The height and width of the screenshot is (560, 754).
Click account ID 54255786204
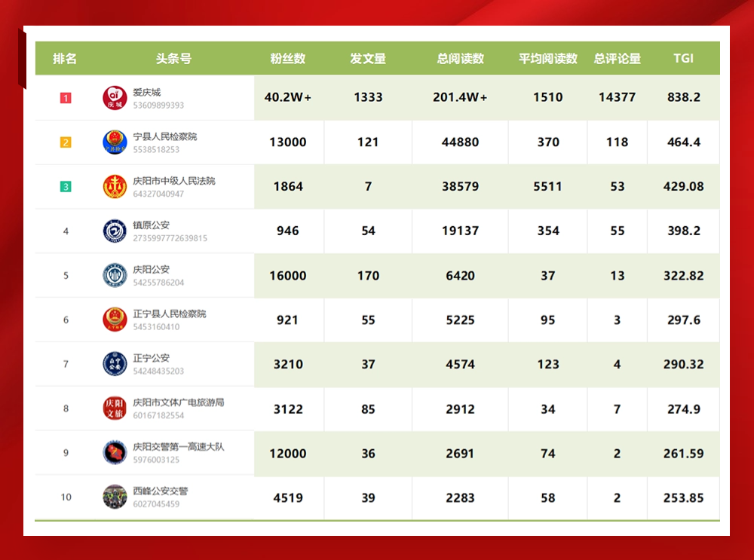(x=158, y=283)
